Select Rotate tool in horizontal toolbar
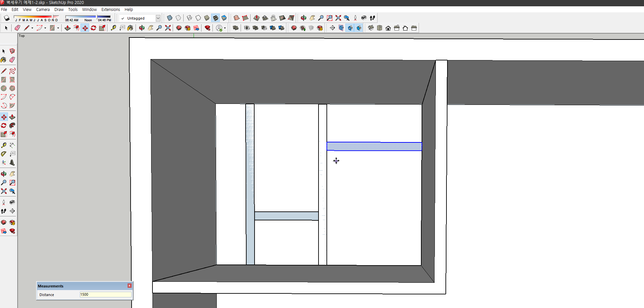 click(93, 28)
